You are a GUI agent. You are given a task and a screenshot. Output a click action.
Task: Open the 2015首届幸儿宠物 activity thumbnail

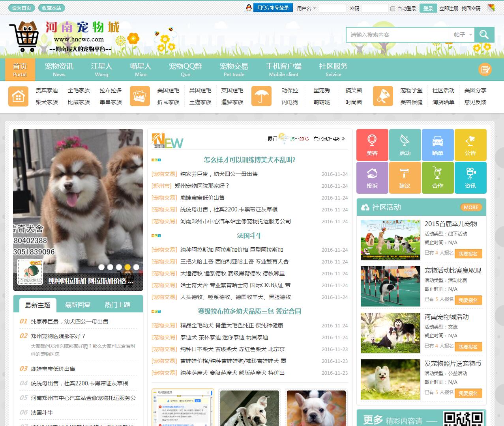[x=390, y=240]
